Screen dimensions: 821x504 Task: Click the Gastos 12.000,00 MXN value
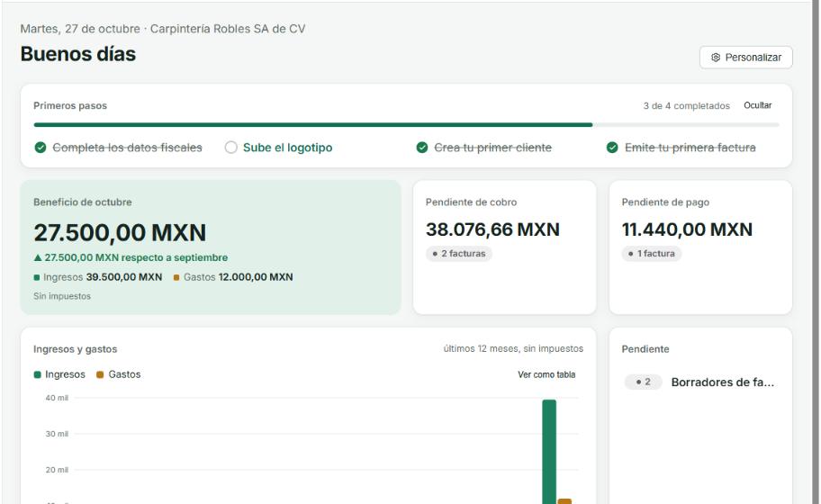[x=256, y=277]
